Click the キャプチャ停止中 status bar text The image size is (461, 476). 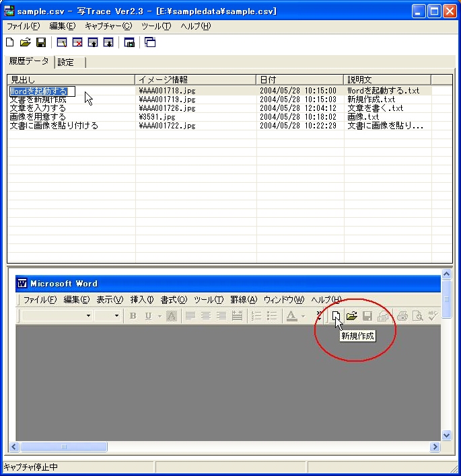(30, 467)
